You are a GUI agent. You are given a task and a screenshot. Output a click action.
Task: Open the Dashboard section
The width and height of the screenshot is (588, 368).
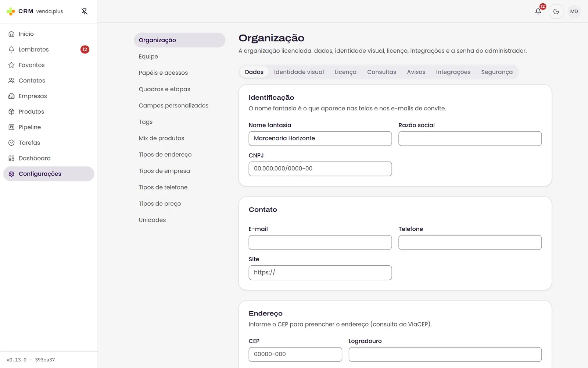click(x=49, y=158)
